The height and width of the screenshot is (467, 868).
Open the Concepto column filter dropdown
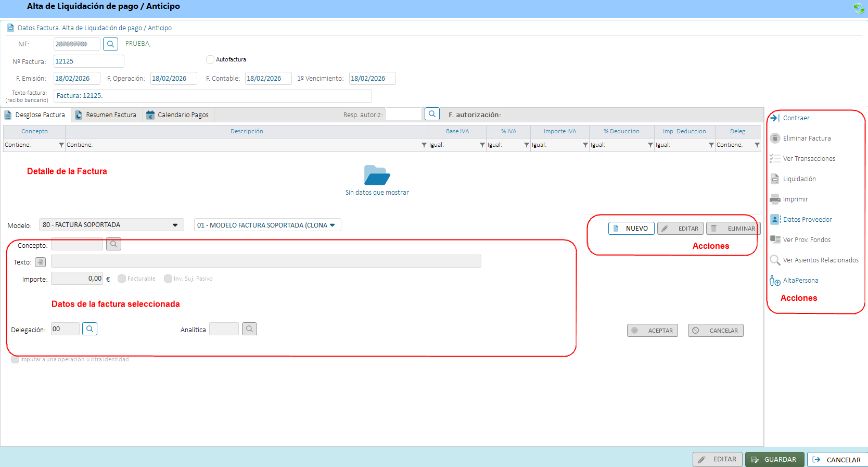[61, 145]
